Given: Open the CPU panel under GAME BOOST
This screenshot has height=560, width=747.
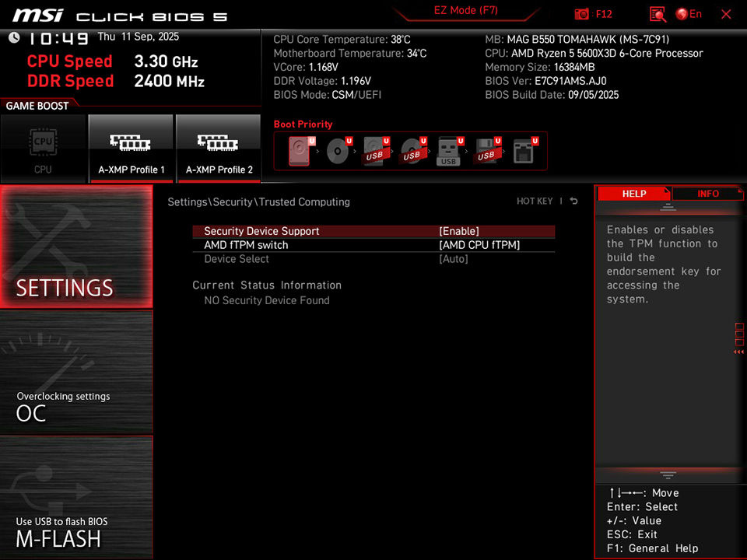Looking at the screenshot, I should tap(44, 148).
